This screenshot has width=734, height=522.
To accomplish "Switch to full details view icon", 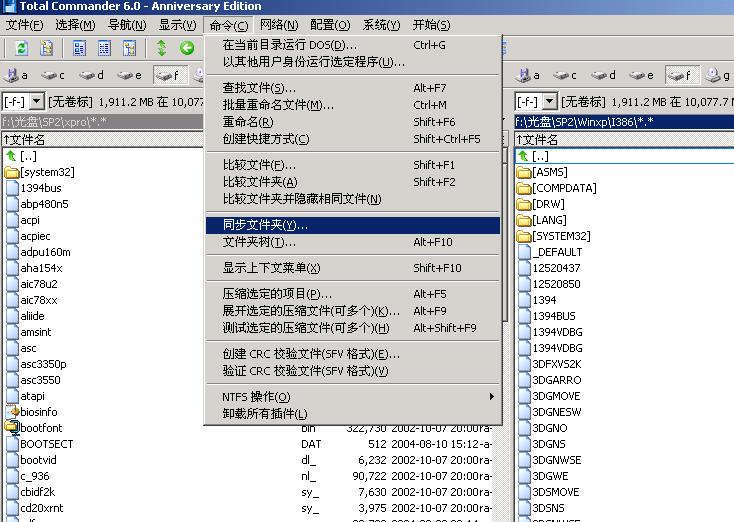I will click(104, 48).
